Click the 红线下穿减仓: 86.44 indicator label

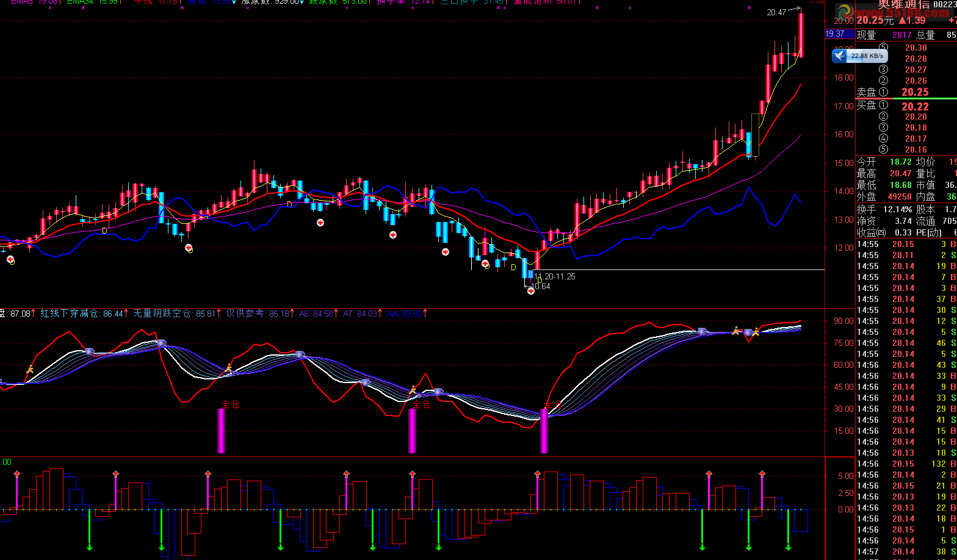coord(82,314)
